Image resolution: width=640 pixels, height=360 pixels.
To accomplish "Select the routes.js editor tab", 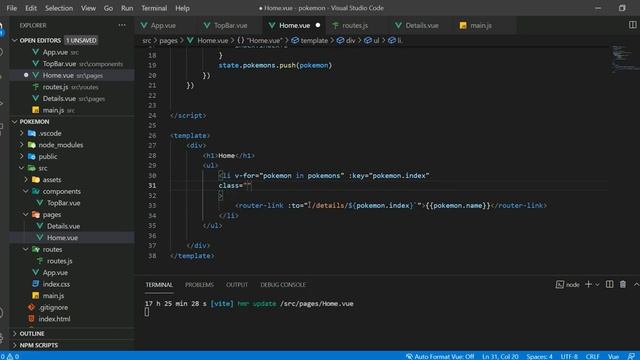I will [x=355, y=25].
